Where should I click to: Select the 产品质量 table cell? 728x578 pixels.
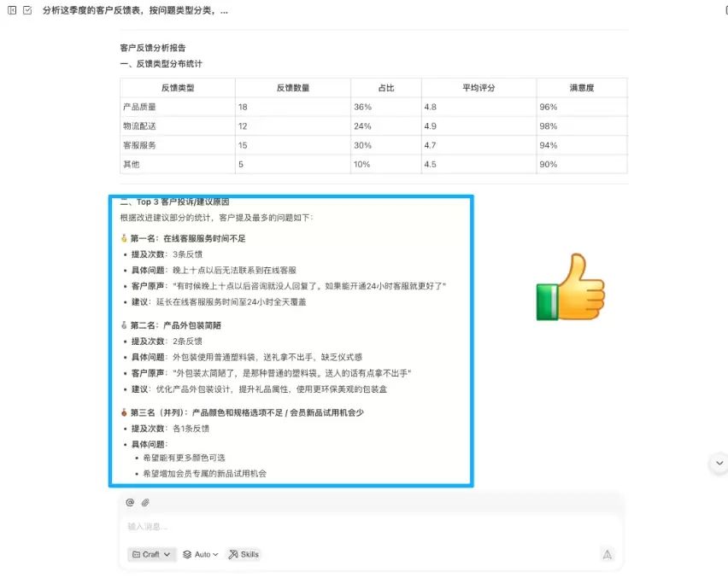(x=178, y=107)
